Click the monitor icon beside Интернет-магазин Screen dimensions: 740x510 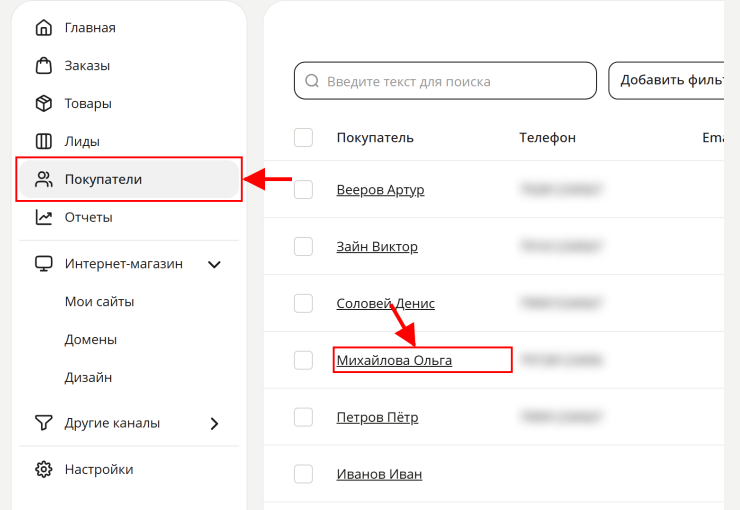[x=43, y=264]
